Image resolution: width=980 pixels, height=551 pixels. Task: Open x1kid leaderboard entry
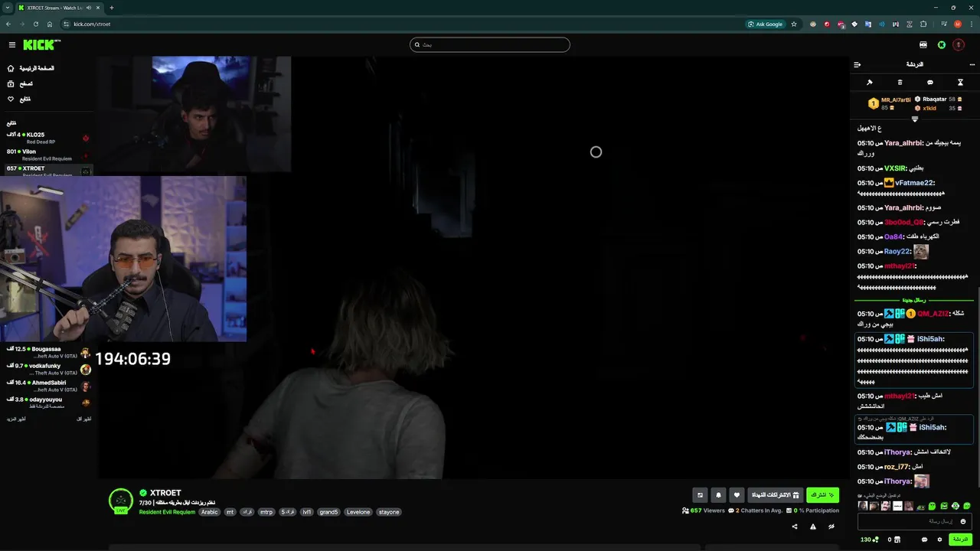(x=938, y=109)
